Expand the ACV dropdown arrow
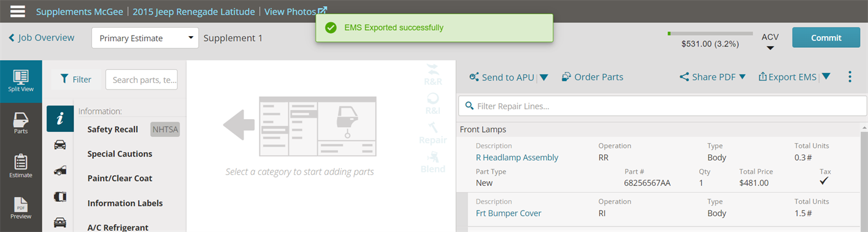Image resolution: width=868 pixels, height=232 pixels. [x=770, y=48]
